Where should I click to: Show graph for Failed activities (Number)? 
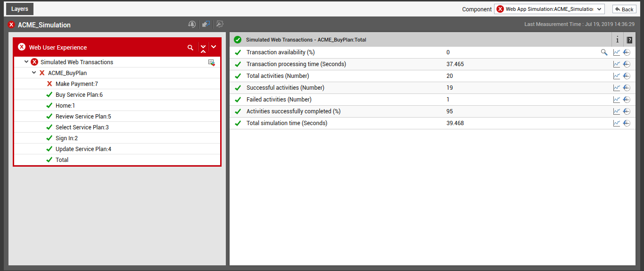pyautogui.click(x=617, y=100)
